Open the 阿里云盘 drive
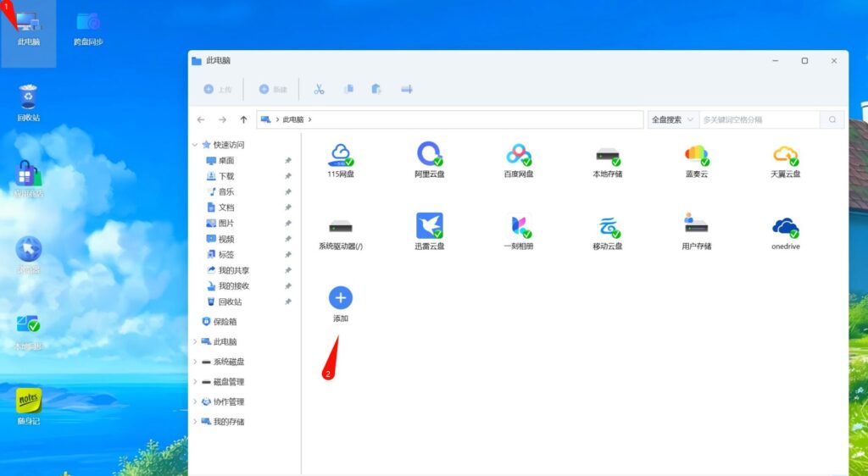Screen dimensions: 868x476 (x=430, y=160)
